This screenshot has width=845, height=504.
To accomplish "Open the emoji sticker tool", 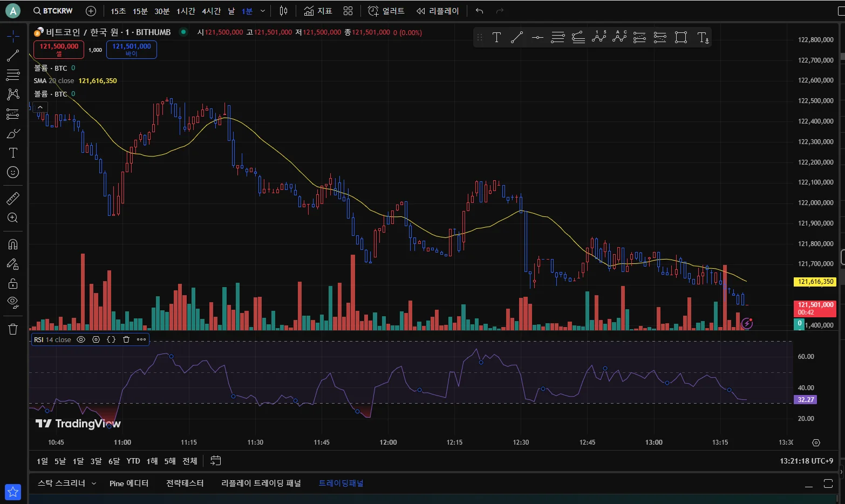I will (13, 172).
